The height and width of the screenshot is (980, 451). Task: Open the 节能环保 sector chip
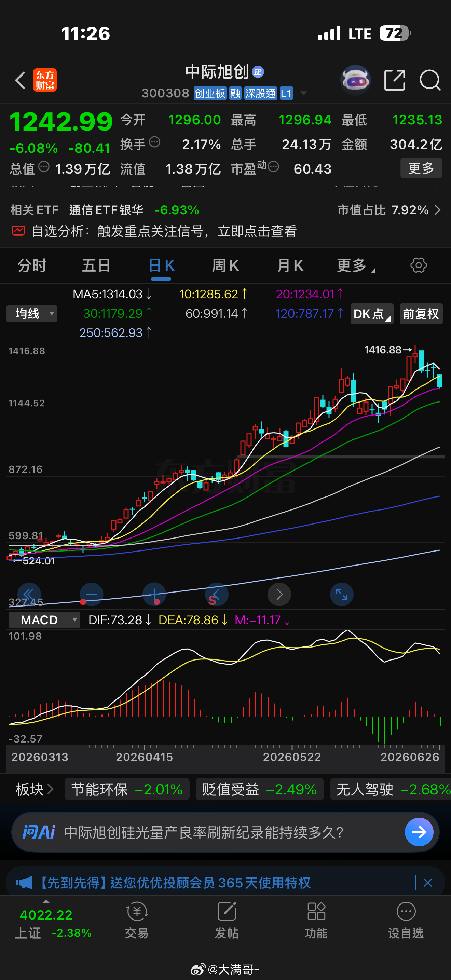[x=127, y=789]
